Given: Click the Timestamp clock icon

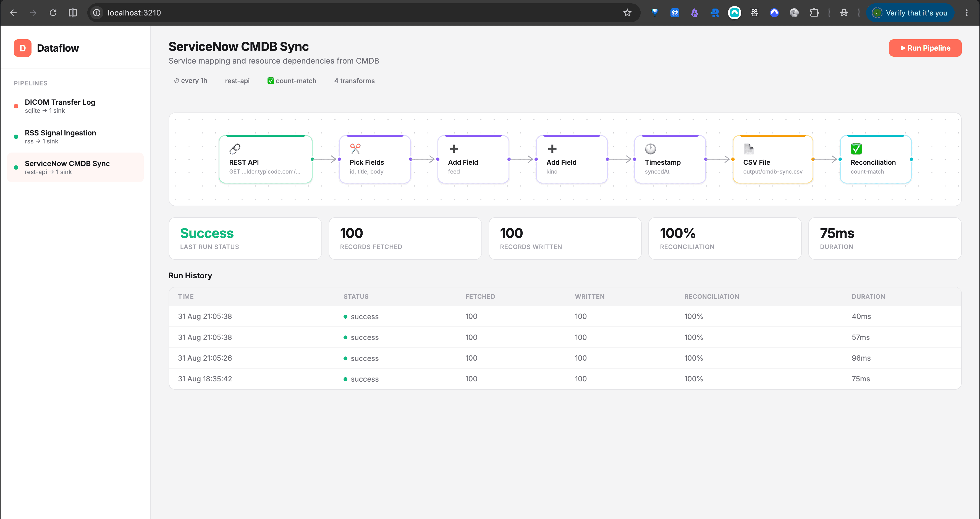Looking at the screenshot, I should coord(651,149).
